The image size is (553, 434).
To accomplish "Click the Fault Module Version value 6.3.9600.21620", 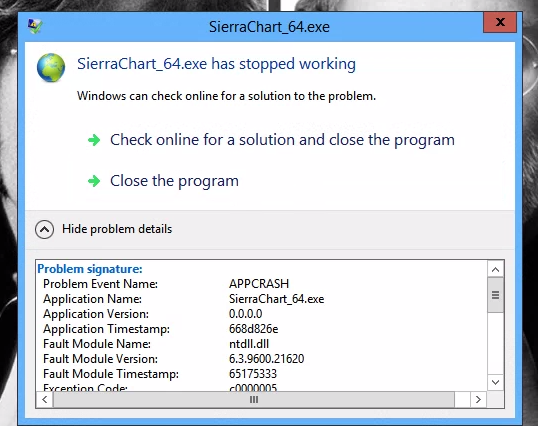I will [x=267, y=359].
